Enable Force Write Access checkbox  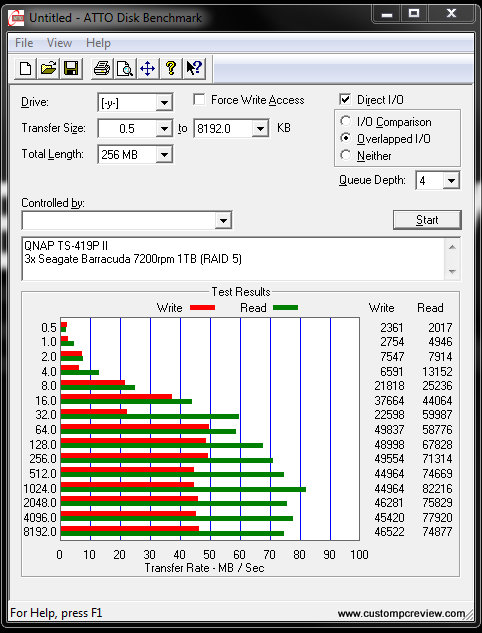199,100
